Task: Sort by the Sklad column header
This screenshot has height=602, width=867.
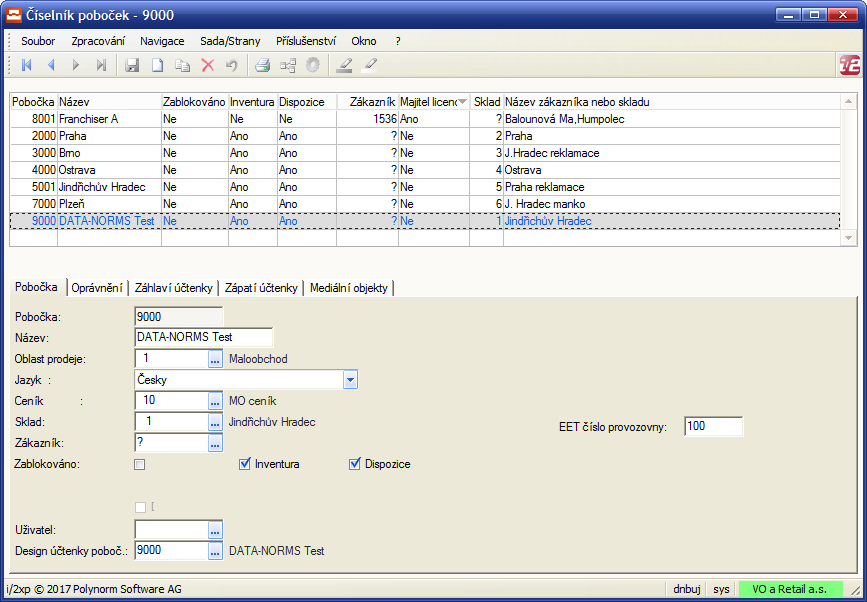Action: point(487,102)
